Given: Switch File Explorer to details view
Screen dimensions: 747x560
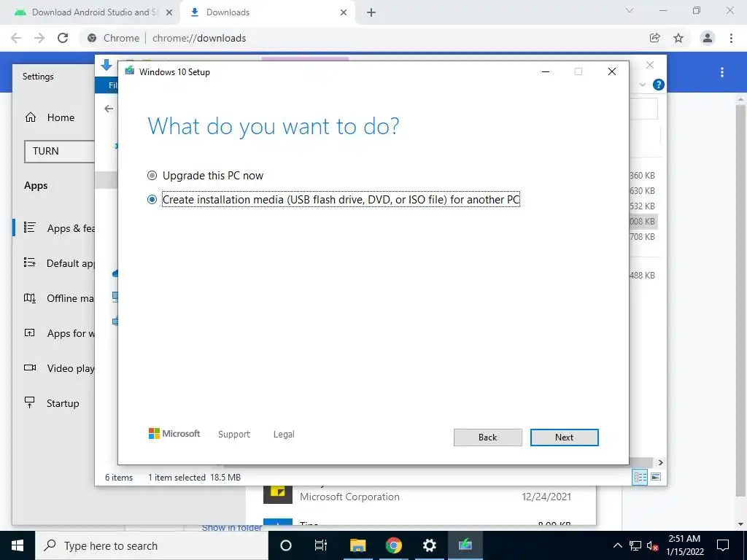Looking at the screenshot, I should (x=640, y=477).
